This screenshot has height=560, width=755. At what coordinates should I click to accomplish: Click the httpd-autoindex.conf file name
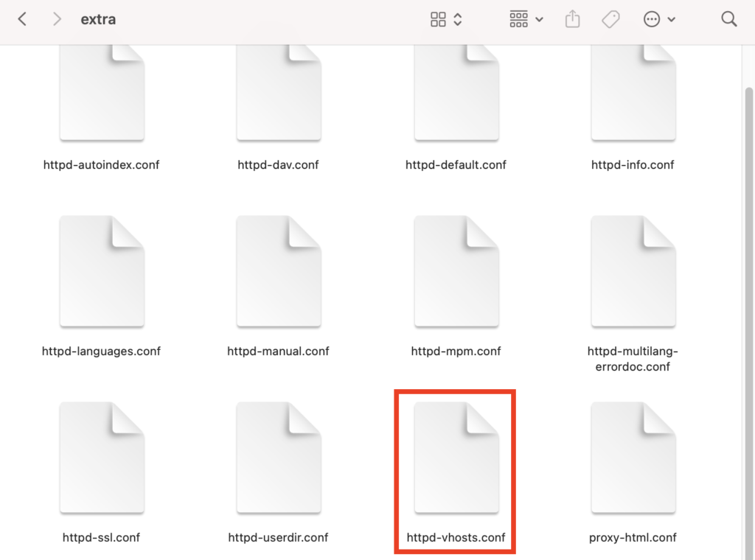[101, 165]
